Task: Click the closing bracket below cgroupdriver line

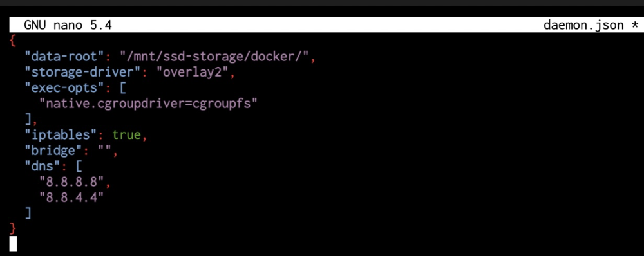Action: point(28,119)
